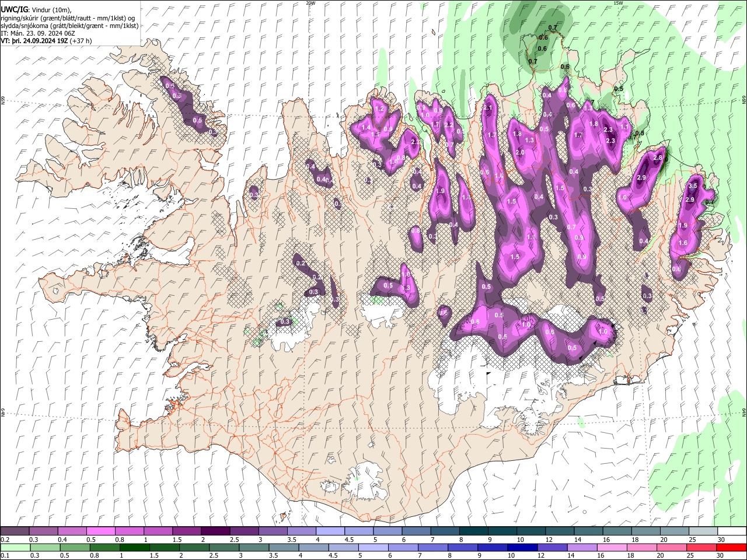
Task: Click the "VT: þri. 24.09.2024 19Z" valid time
Action: coord(34,41)
